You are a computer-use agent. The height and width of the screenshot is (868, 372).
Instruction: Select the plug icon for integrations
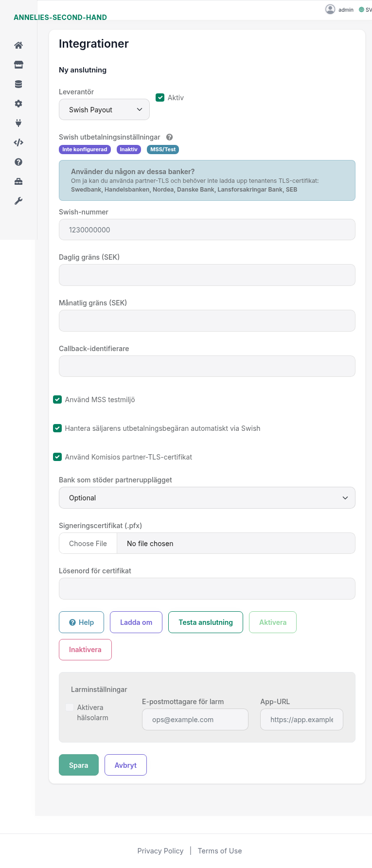18,123
